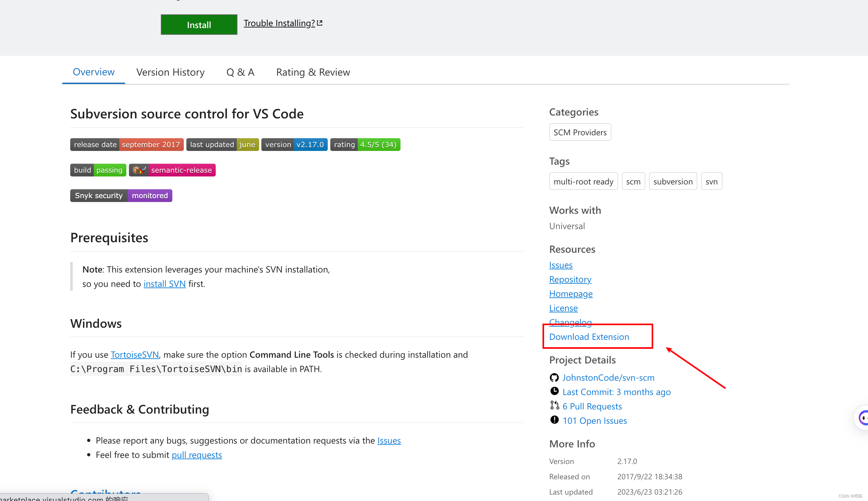
Task: Open the TortoiseSVN link
Action: click(x=135, y=355)
